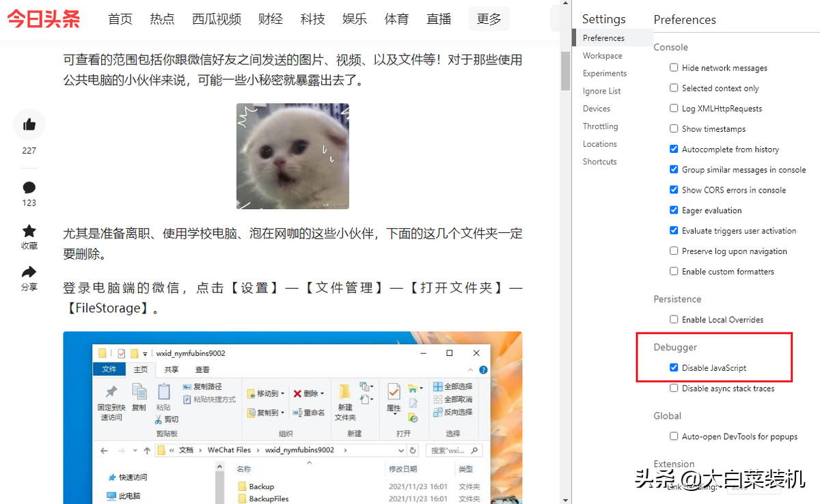Enable Log XMLHttpRequests
820x504 pixels.
click(674, 109)
